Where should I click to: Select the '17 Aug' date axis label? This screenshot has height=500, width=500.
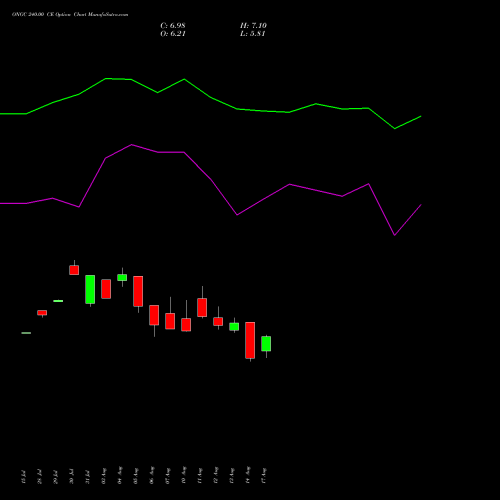tap(263, 475)
